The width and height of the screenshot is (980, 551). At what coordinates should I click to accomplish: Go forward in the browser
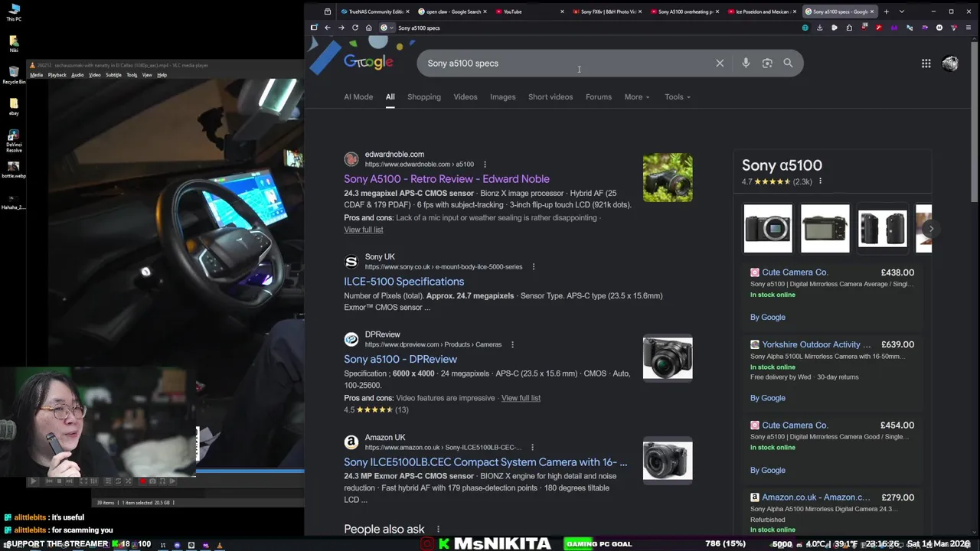pos(341,28)
